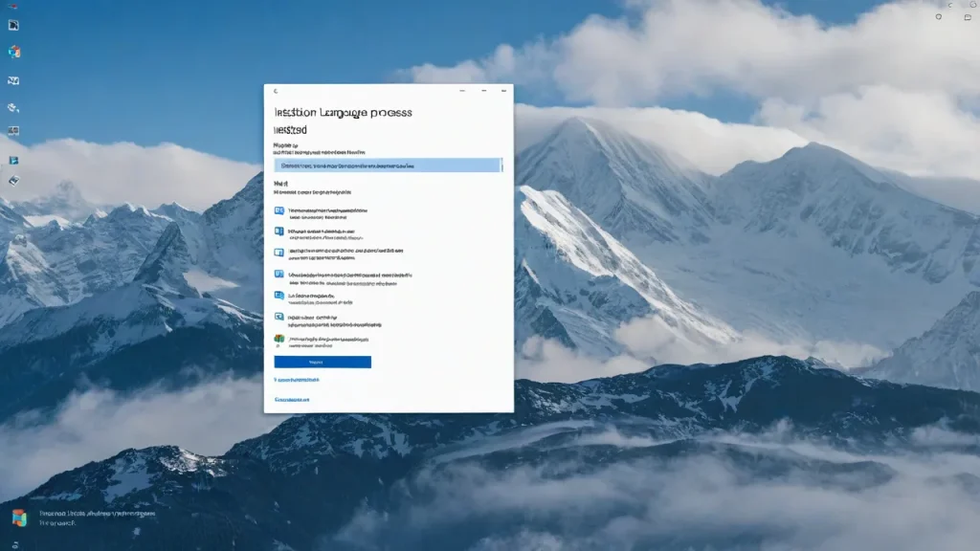Click the back arrow in the dialog header

click(x=276, y=91)
